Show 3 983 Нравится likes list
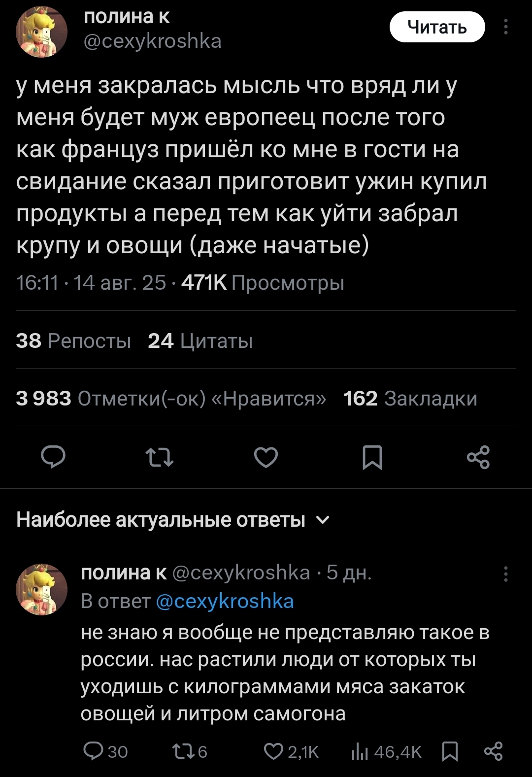Image resolution: width=532 pixels, height=777 pixels. [170, 398]
